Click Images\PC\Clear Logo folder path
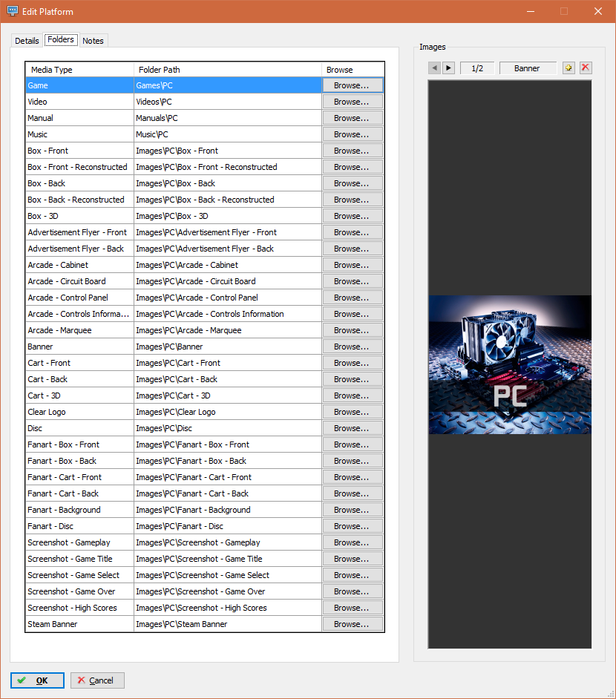This screenshot has height=699, width=616. coord(228,412)
